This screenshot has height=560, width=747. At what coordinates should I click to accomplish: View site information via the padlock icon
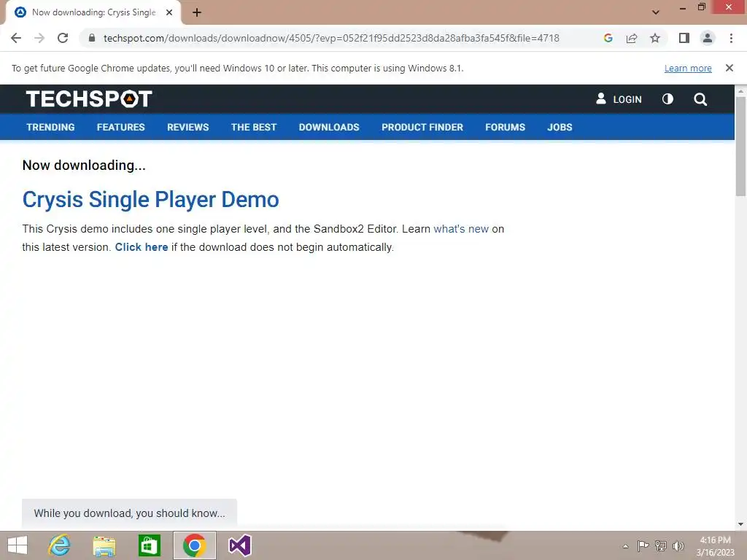coord(92,38)
